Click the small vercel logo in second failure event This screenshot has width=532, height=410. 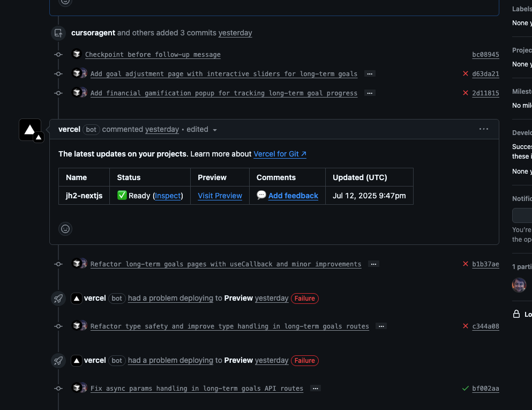[77, 361]
